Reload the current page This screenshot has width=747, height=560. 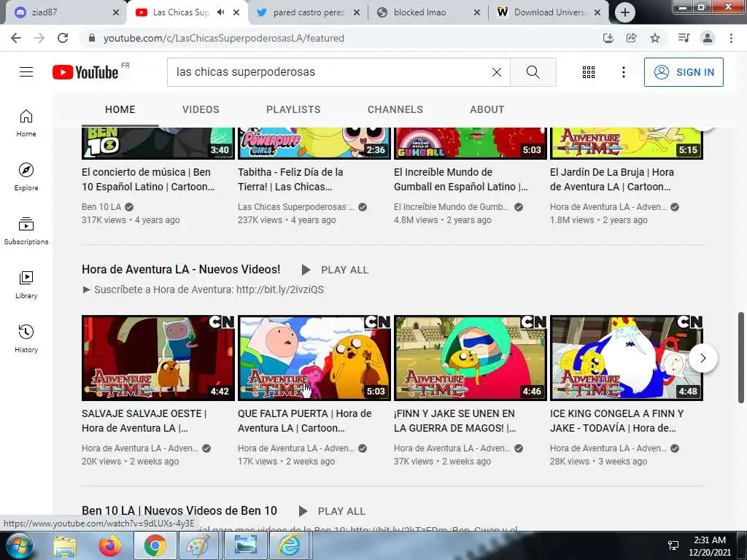[x=63, y=38]
